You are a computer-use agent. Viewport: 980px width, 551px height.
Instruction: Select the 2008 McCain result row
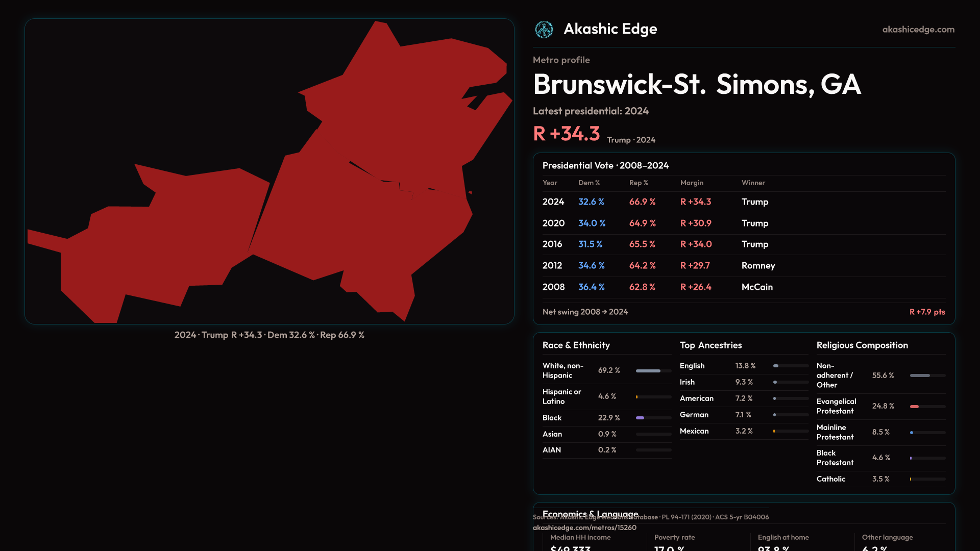pos(743,287)
